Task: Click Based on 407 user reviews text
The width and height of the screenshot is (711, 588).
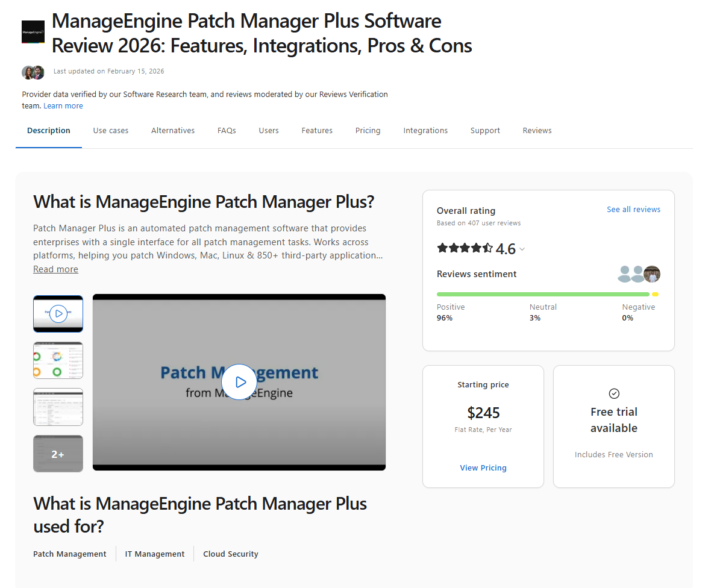Action: coord(479,223)
